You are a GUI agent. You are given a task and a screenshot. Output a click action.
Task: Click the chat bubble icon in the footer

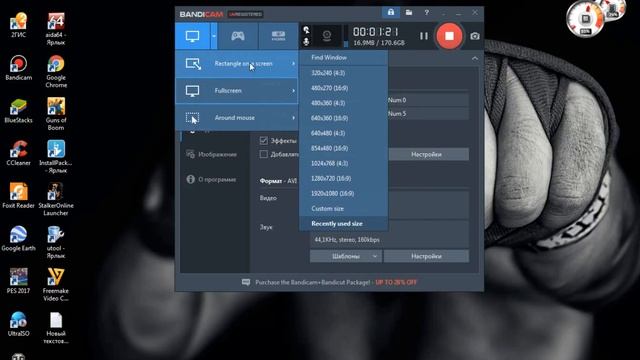point(246,282)
